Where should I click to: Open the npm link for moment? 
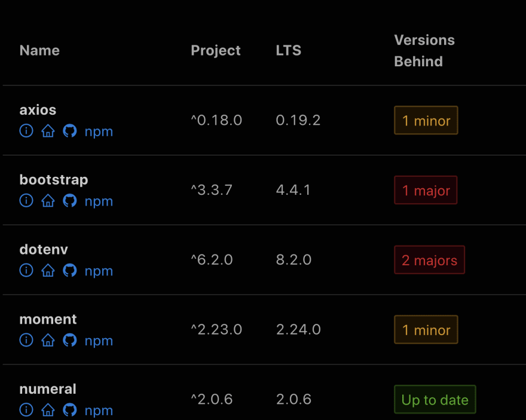point(99,341)
